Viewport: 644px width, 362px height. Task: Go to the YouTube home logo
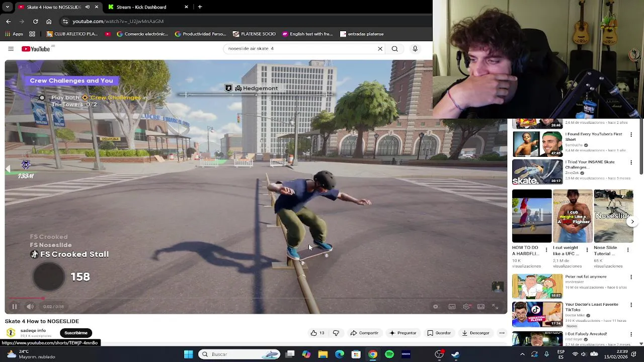[x=36, y=49]
